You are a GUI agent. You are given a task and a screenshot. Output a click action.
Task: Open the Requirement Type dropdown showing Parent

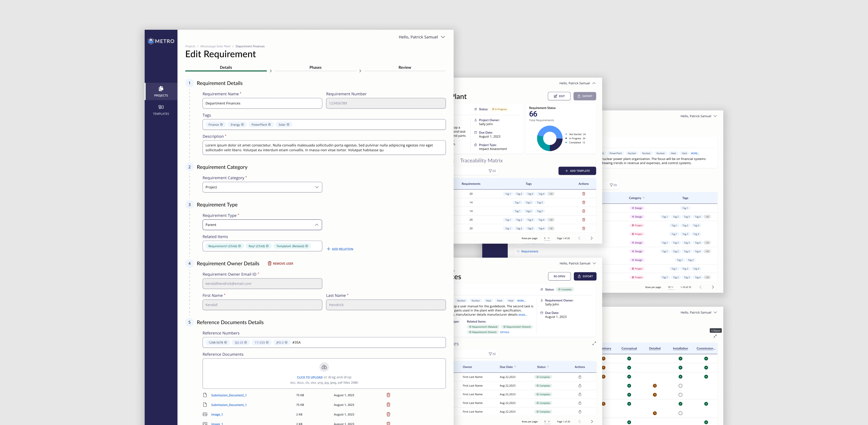262,225
